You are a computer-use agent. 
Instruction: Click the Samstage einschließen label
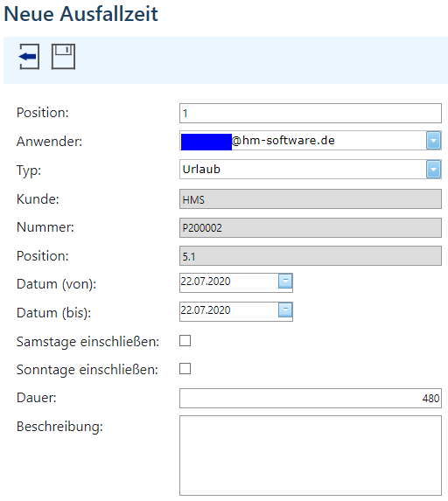point(87,342)
